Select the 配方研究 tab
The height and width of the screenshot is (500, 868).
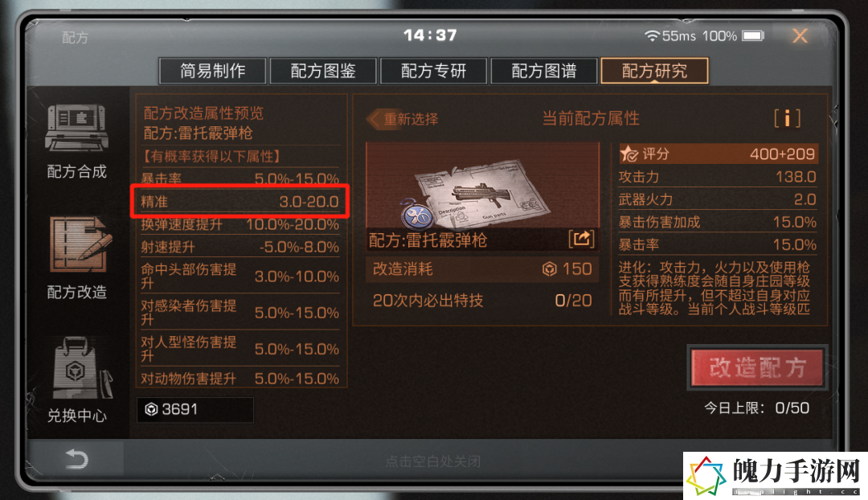click(654, 71)
